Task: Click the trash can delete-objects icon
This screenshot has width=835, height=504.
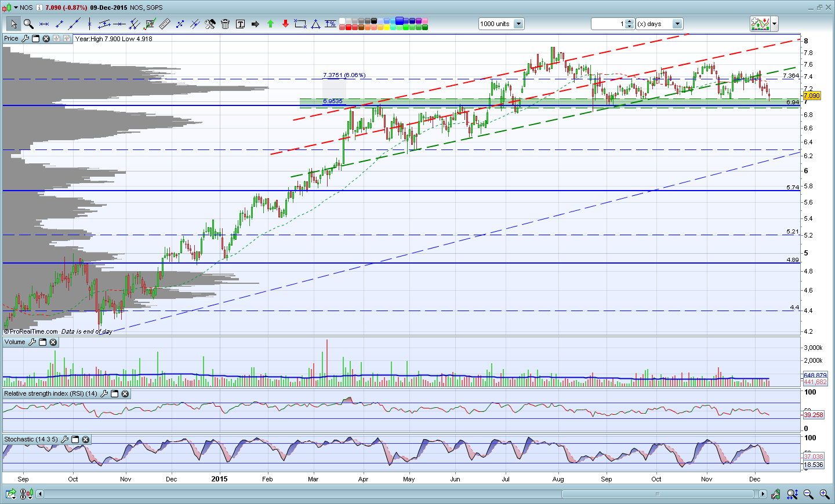Action: (225, 24)
